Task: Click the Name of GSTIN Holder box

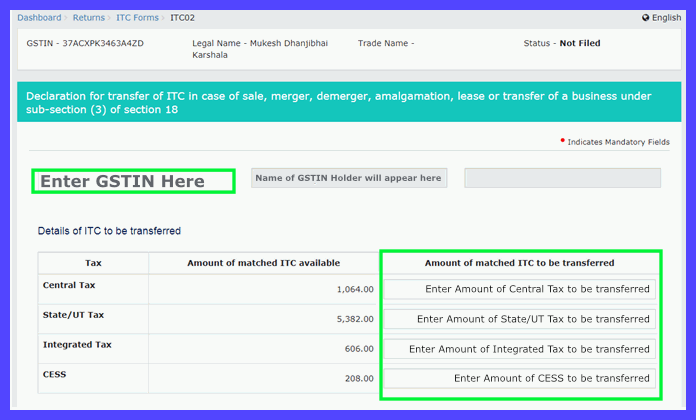Action: [348, 178]
